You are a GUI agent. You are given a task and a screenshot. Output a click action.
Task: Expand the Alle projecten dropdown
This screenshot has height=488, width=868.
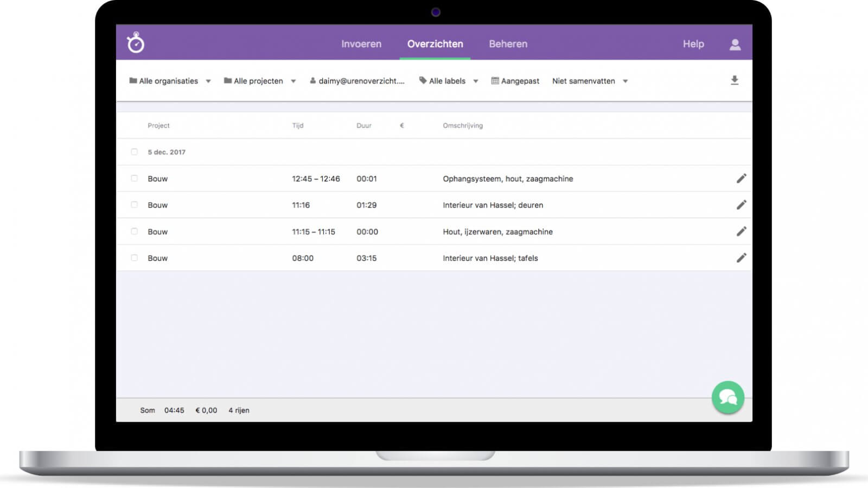coord(260,81)
